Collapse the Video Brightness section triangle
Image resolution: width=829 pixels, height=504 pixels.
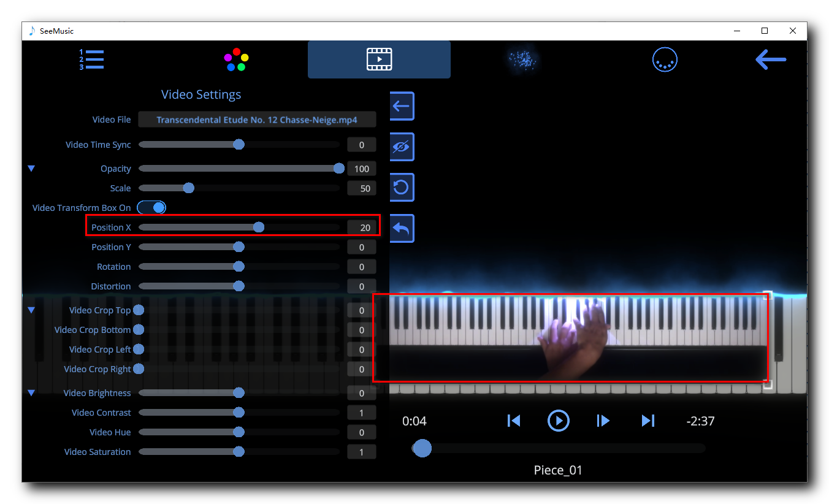coord(31,392)
